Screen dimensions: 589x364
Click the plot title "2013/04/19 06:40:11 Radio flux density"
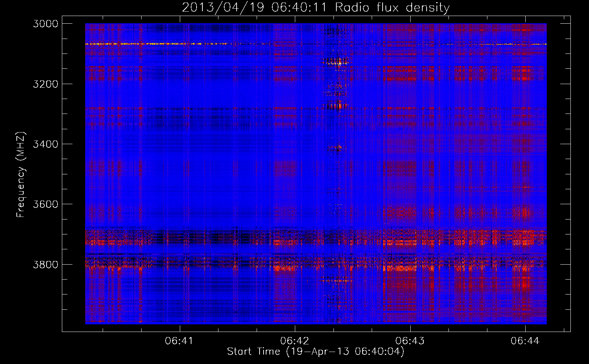(x=316, y=8)
